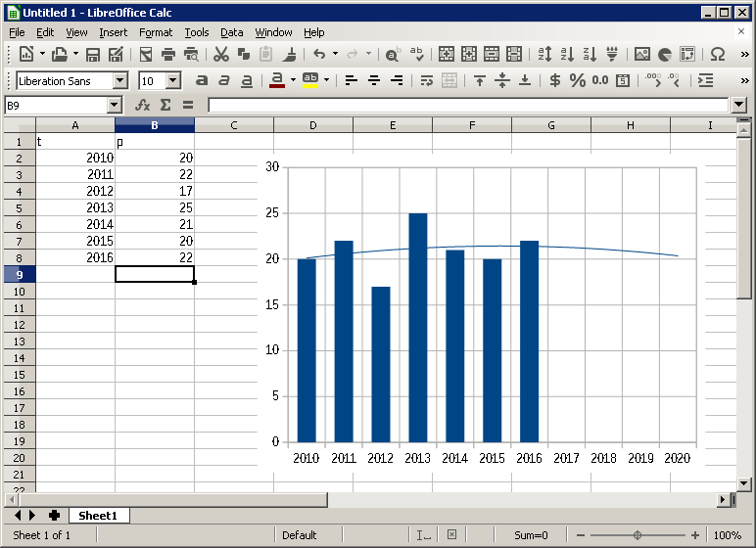This screenshot has width=756, height=548.
Task: Click the Save document icon
Action: coord(93,55)
